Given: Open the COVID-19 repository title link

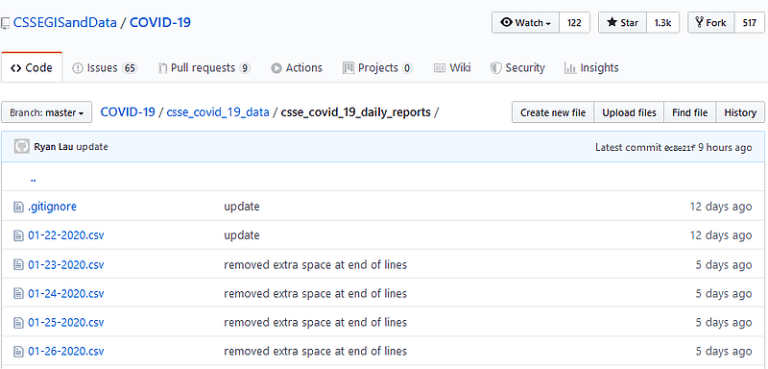Looking at the screenshot, I should tap(160, 23).
